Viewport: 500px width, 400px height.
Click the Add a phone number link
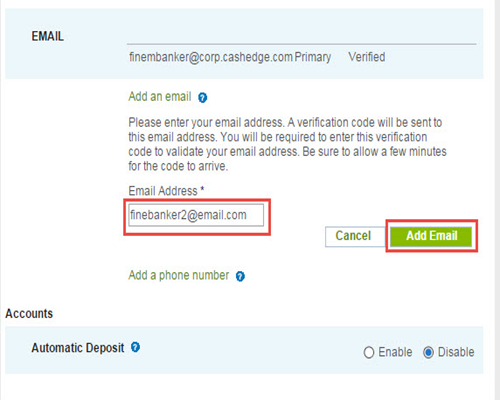coord(179,275)
